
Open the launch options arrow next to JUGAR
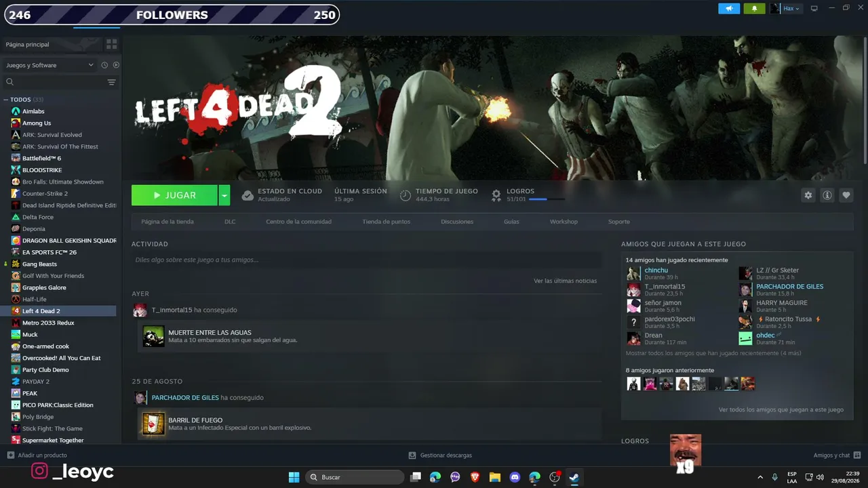point(224,195)
